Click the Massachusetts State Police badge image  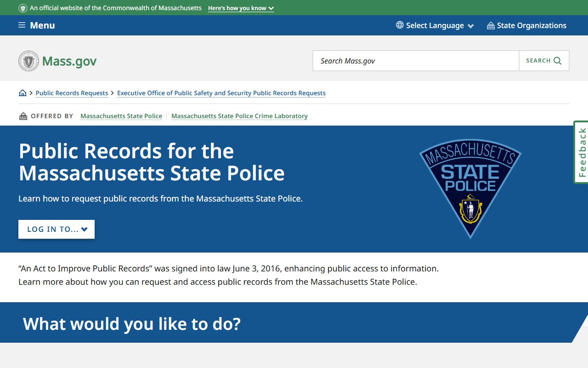(x=470, y=189)
